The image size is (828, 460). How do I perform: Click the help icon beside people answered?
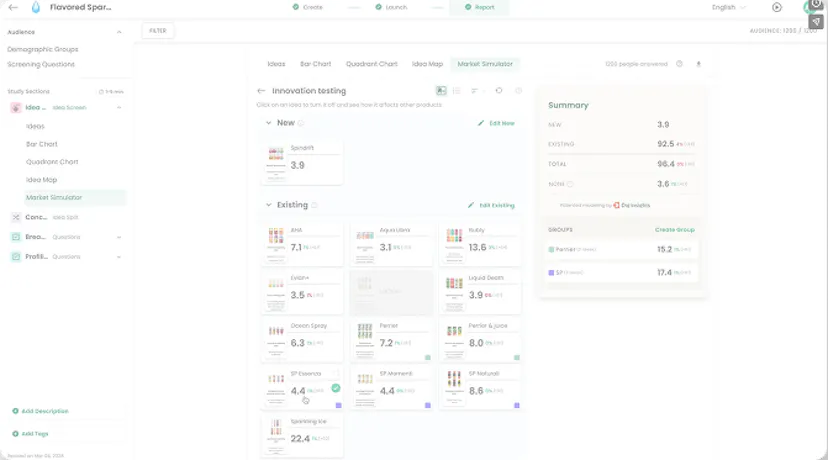pyautogui.click(x=680, y=64)
